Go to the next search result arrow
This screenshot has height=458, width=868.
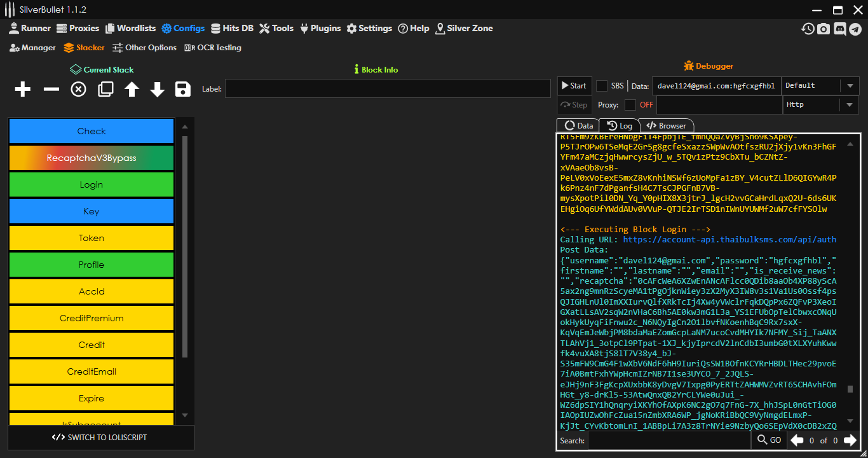point(850,440)
